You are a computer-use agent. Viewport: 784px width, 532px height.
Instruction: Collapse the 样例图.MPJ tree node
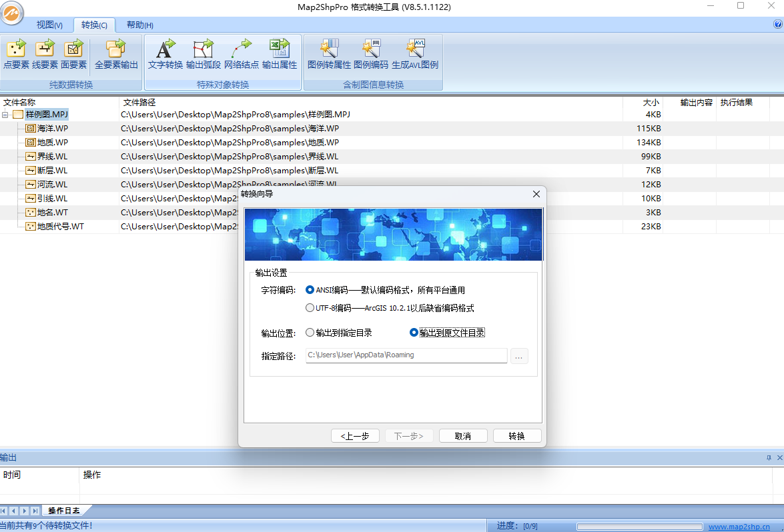point(5,115)
